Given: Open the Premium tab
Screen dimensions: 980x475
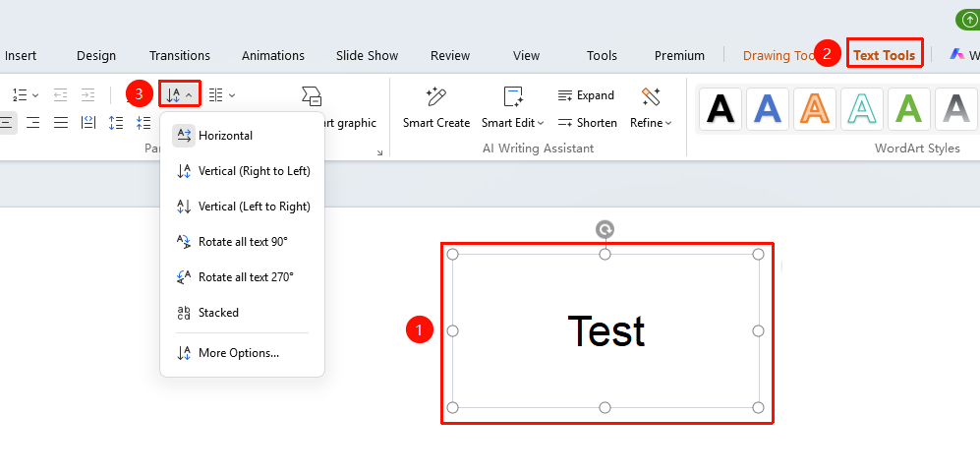Looking at the screenshot, I should pyautogui.click(x=679, y=56).
